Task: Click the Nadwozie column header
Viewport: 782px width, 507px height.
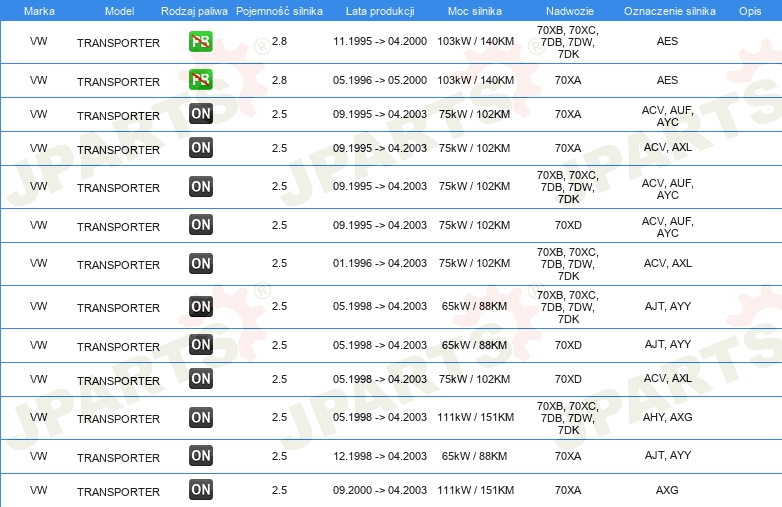Action: coord(570,11)
